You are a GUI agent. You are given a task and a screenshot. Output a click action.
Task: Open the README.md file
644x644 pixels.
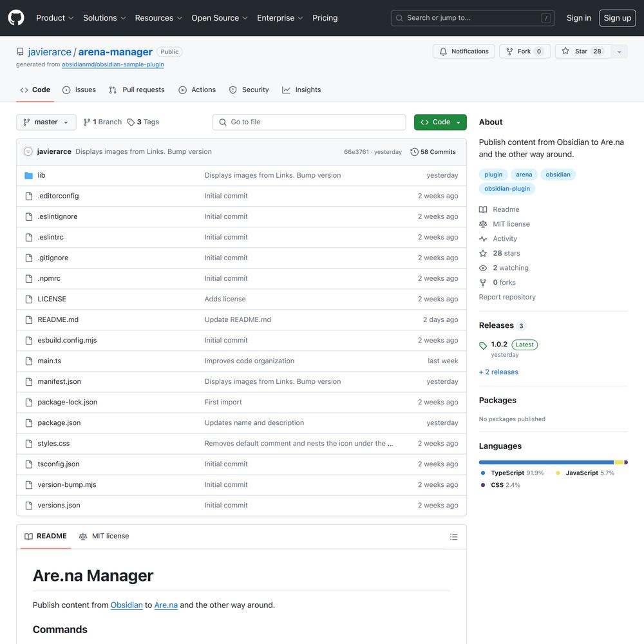coord(58,320)
